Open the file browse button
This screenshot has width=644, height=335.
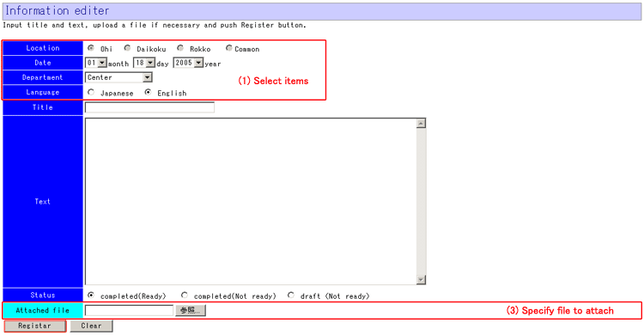(x=191, y=310)
